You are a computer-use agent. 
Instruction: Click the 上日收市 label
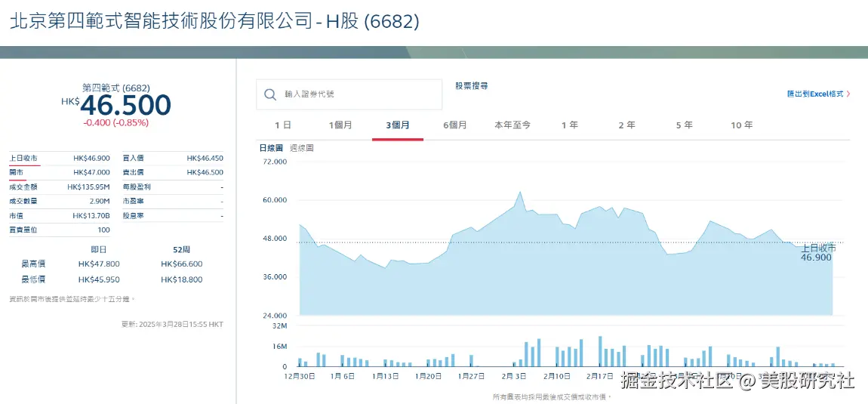(24, 158)
